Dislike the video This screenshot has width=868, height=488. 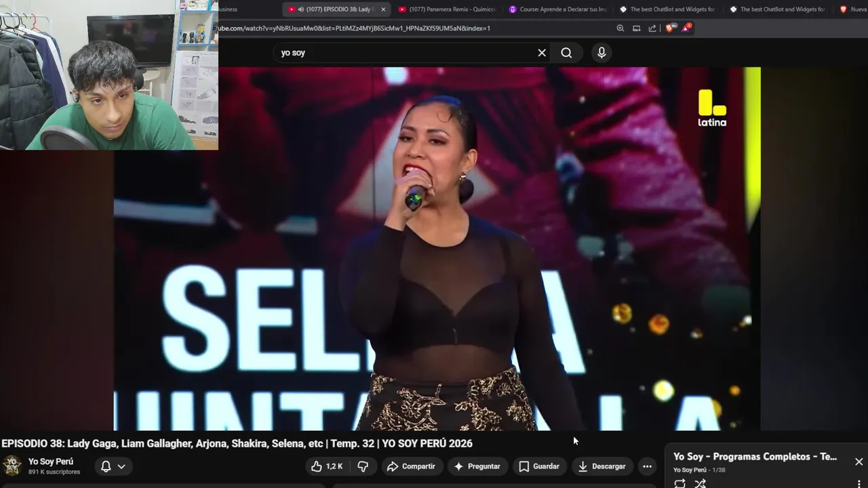point(363,466)
